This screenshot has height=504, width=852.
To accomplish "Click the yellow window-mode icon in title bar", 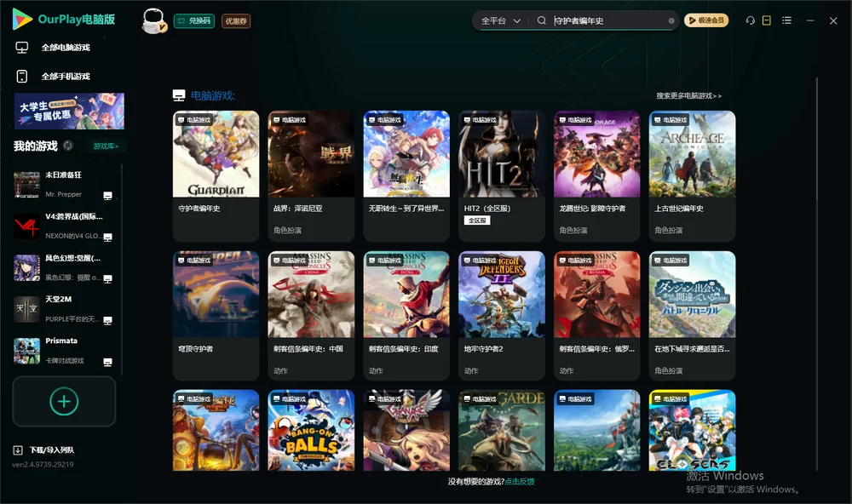I will tap(767, 20).
